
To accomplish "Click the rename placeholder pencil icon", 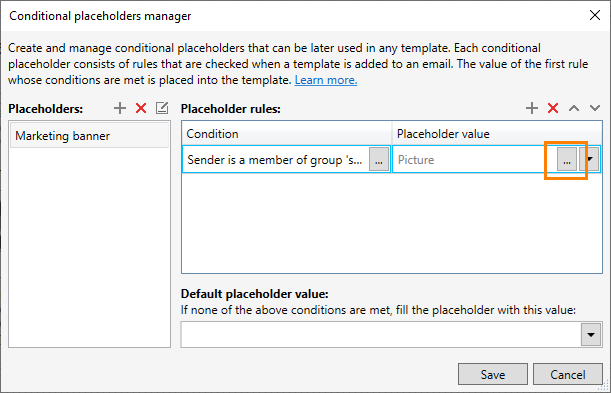I will click(x=162, y=108).
